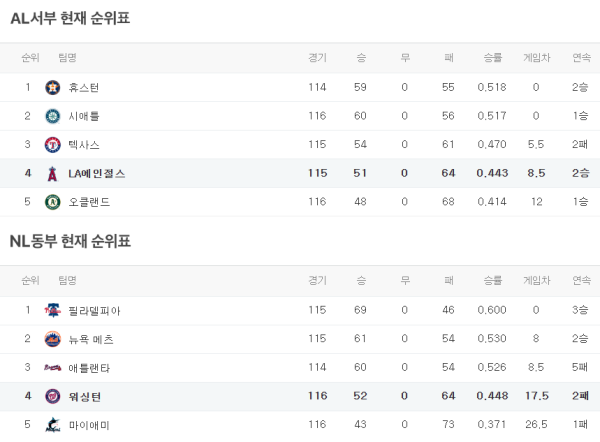This screenshot has width=600, height=442.
Task: Click the Washington Nationals team logo
Action: 52,396
